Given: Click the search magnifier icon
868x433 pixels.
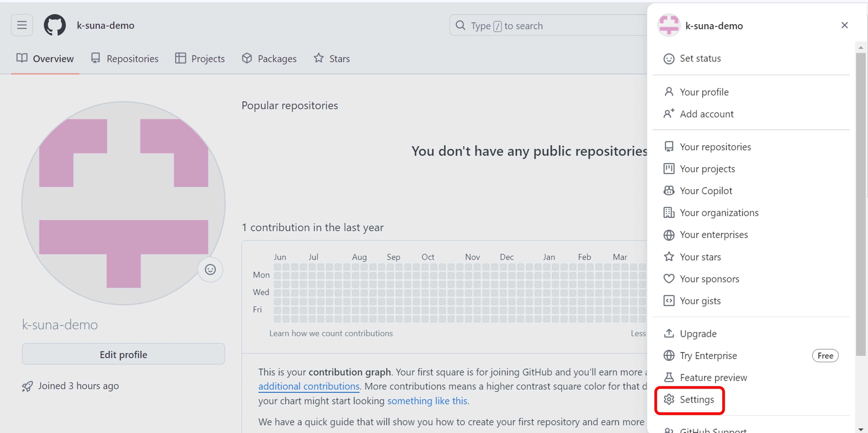Looking at the screenshot, I should [460, 26].
